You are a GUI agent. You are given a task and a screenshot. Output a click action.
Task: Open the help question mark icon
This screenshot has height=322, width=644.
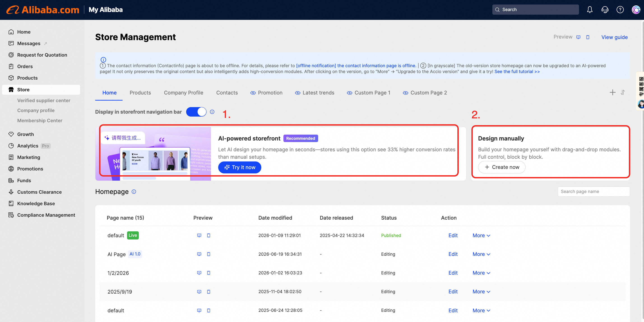(x=620, y=9)
